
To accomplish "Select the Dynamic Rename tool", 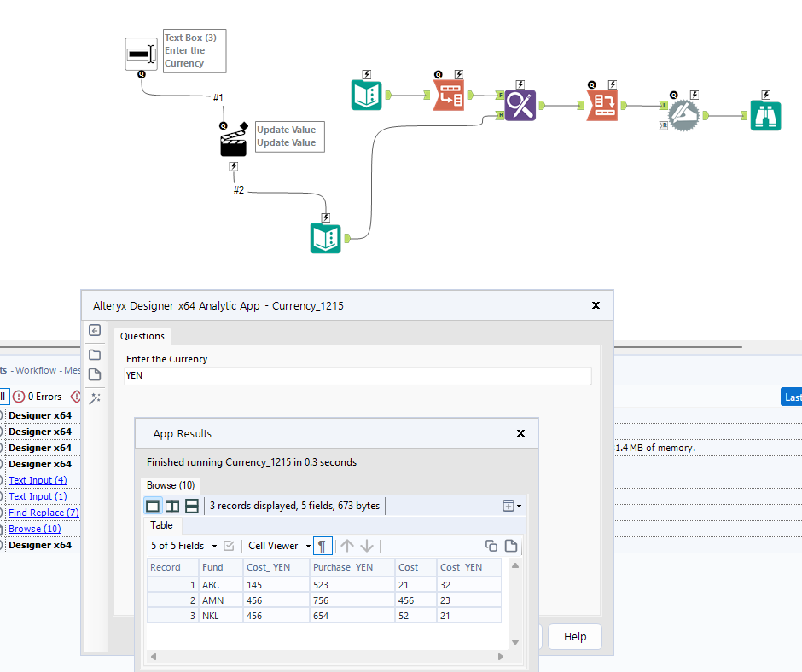I will 684,116.
